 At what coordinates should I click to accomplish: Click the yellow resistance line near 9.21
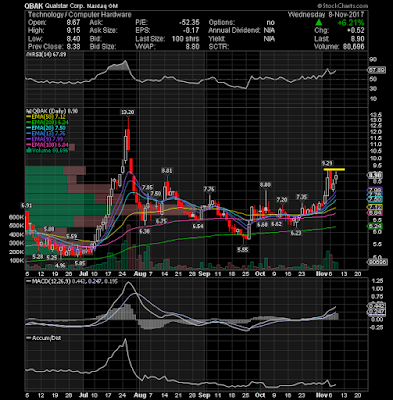click(334, 170)
